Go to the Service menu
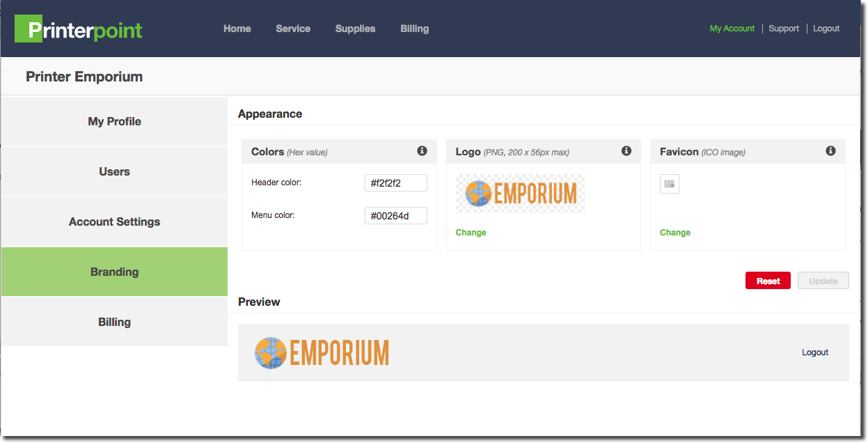This screenshot has width=868, height=443. (x=293, y=29)
